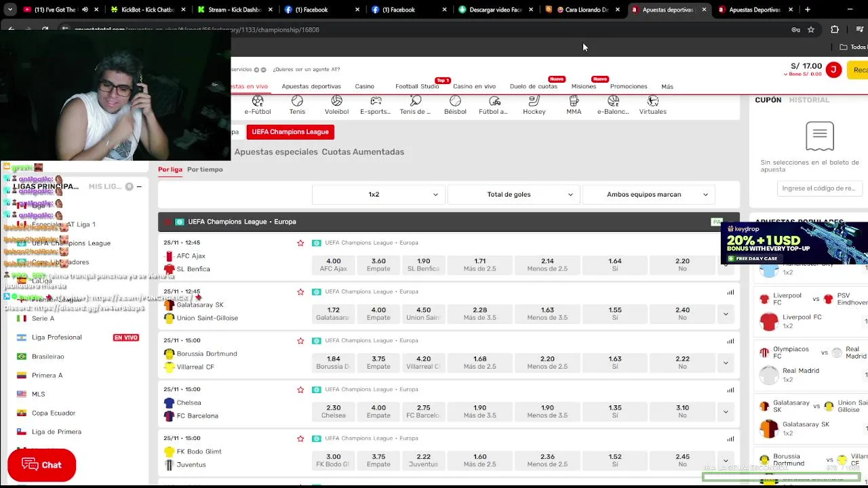Open the Misiones menu item

583,87
